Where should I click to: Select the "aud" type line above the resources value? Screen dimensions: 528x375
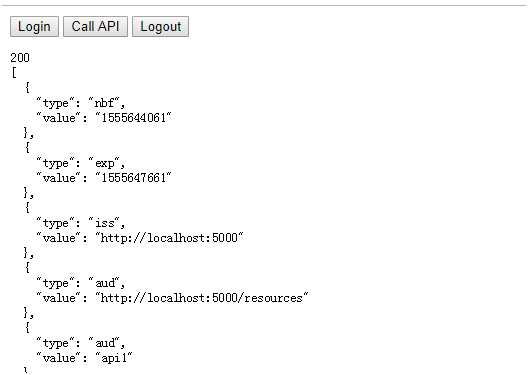click(80, 283)
